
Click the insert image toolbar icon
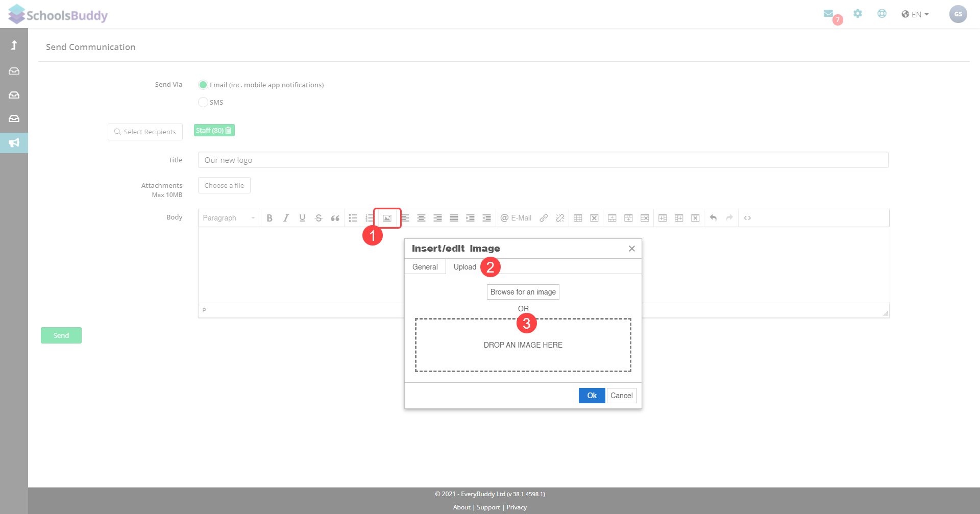387,218
